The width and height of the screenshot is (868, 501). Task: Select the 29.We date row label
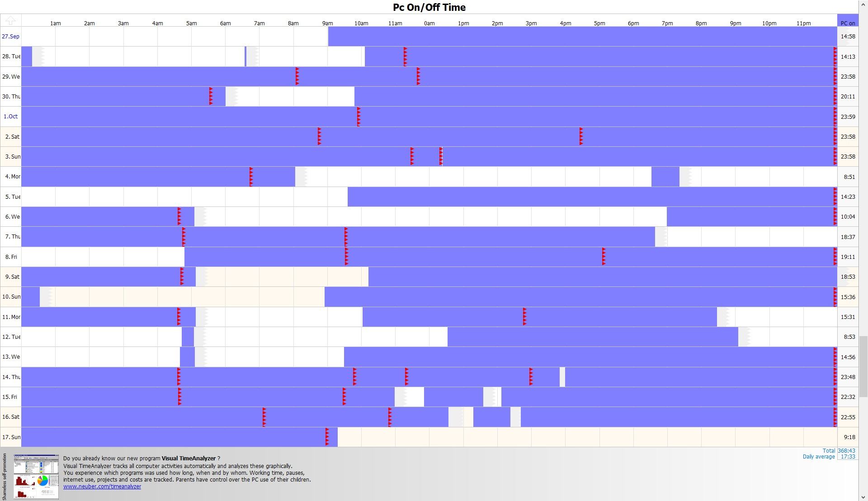[10, 77]
